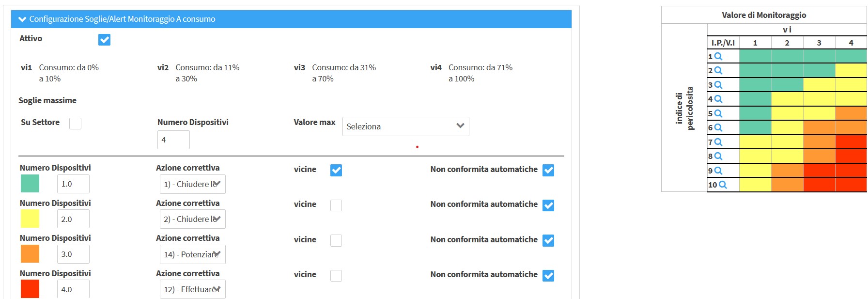Click magnifier icon beside row 1

(x=718, y=57)
